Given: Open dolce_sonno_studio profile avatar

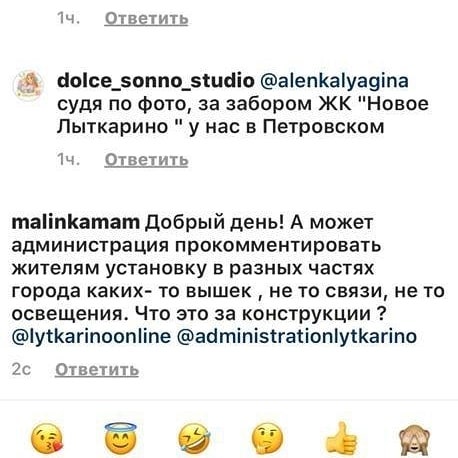Looking at the screenshot, I should (x=28, y=85).
